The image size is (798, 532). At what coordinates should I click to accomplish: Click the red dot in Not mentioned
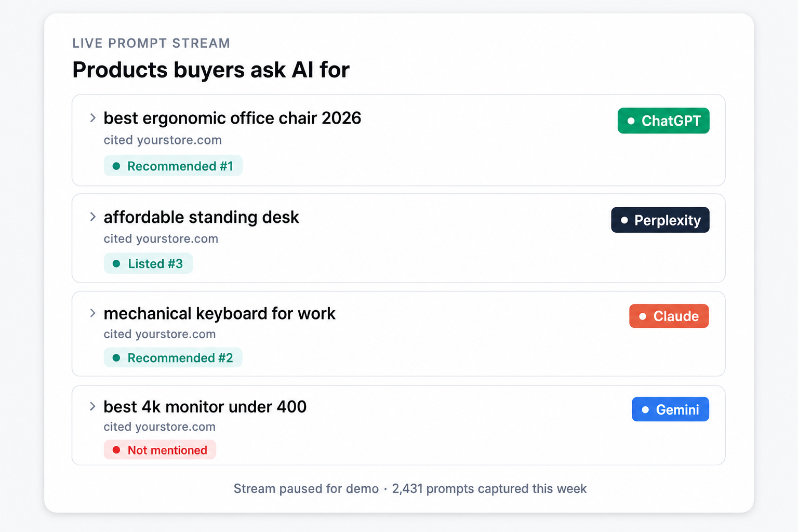116,450
